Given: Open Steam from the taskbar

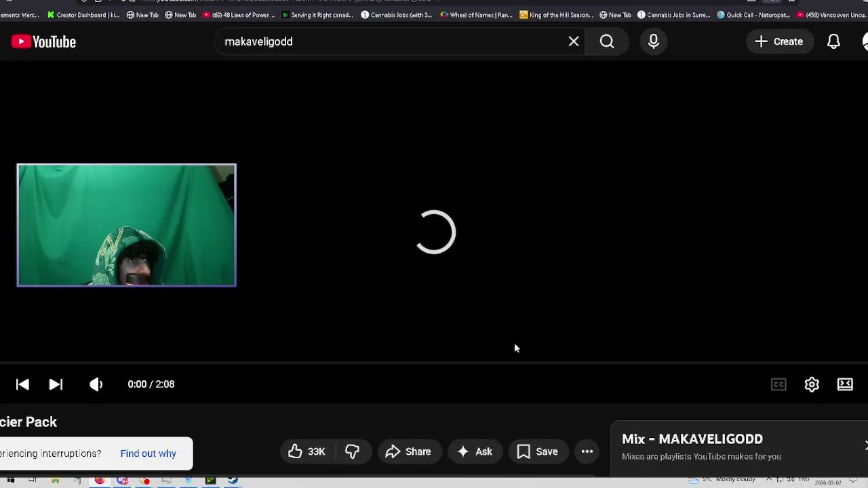Looking at the screenshot, I should point(233,481).
